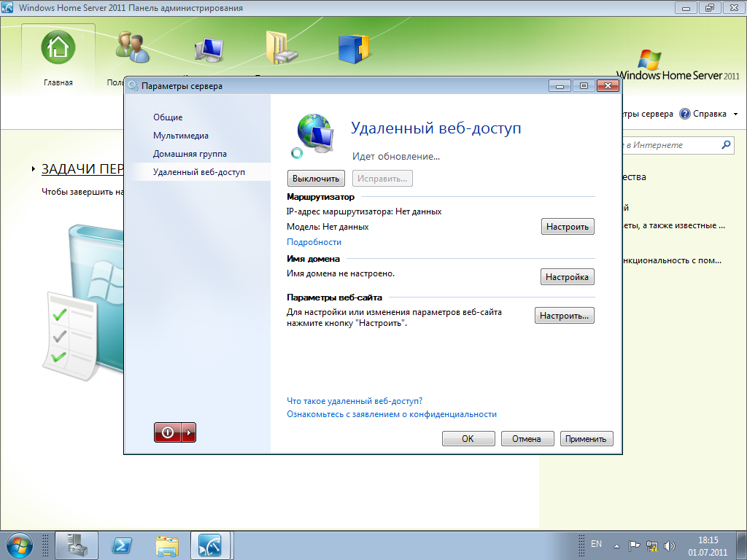Click 'Имя домена не настроено.' text
747x560 pixels.
coord(341,274)
